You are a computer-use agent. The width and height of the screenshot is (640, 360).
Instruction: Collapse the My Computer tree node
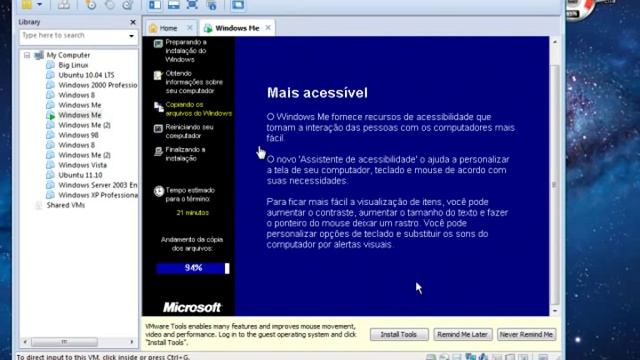coord(27,55)
